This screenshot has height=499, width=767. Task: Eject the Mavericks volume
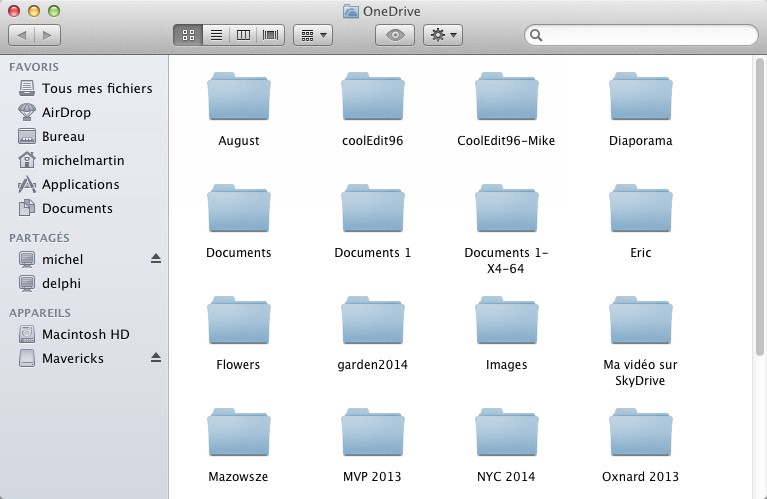(155, 358)
